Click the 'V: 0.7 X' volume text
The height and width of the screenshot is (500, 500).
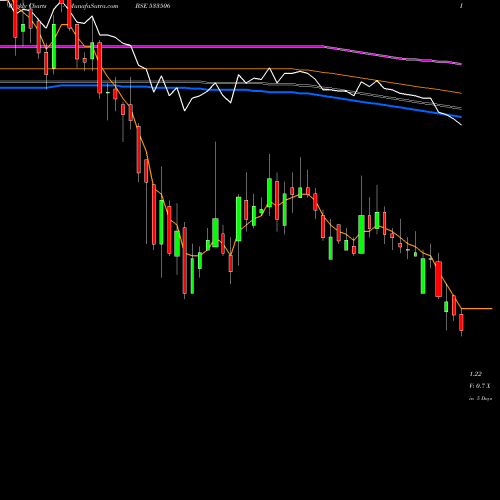click(x=480, y=386)
